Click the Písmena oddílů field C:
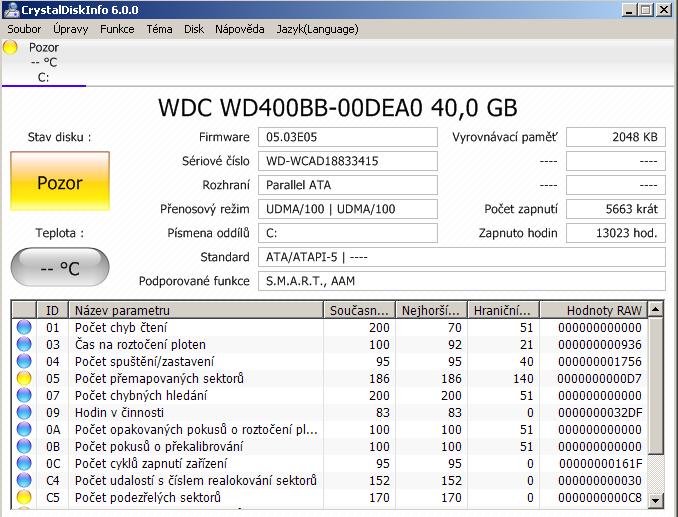 tap(348, 233)
